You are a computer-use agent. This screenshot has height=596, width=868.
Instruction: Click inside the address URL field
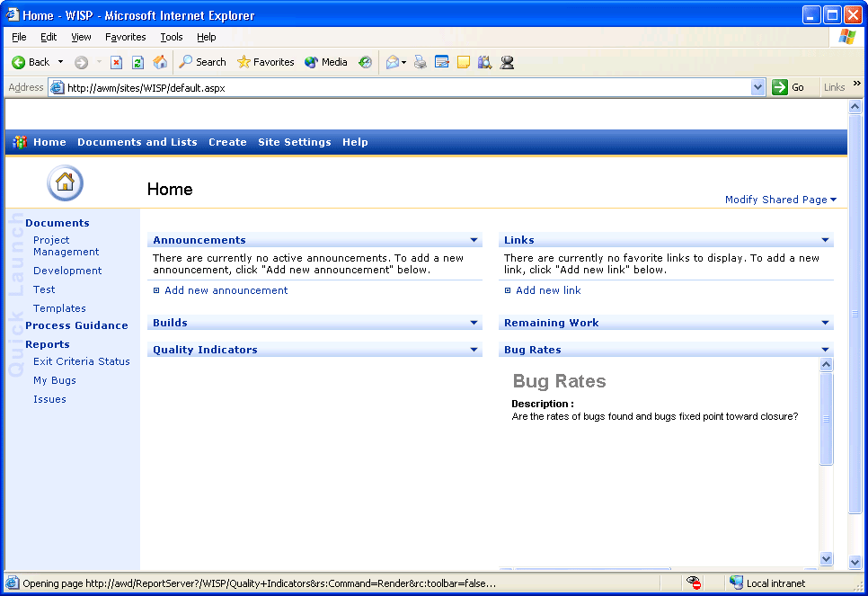404,87
